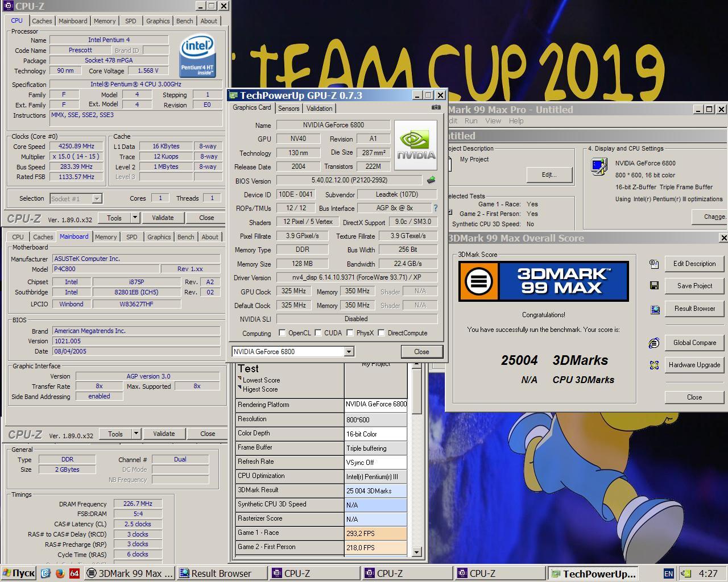Open the Run menu in 3DMark 99

(471, 121)
